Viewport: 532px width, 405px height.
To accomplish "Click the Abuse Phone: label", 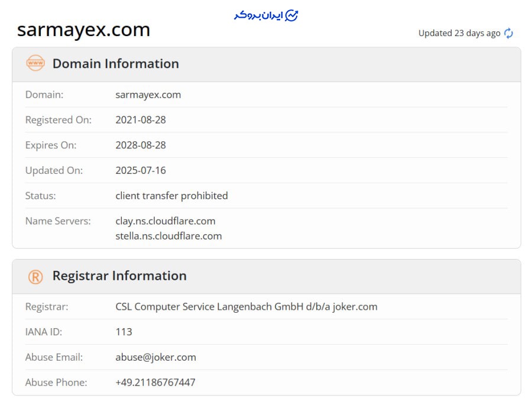I will [x=56, y=383].
